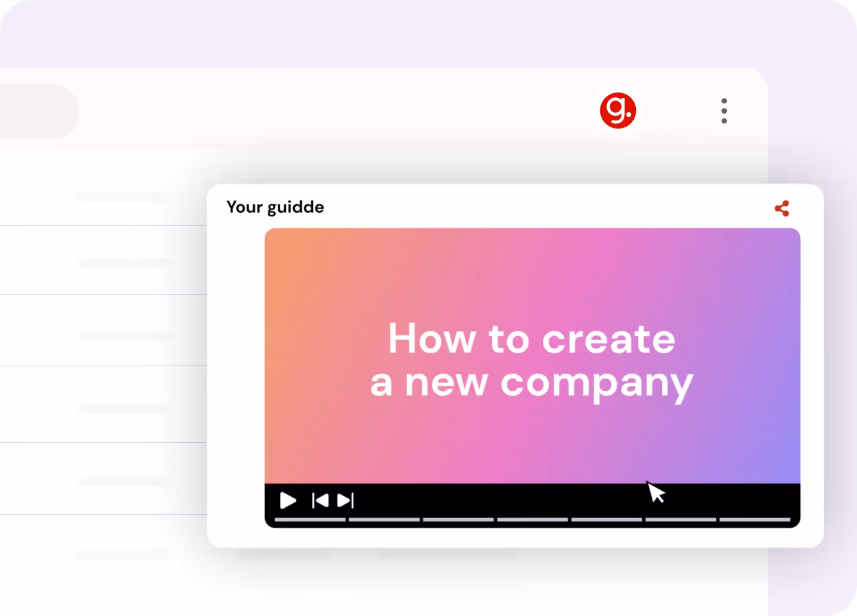857x616 pixels.
Task: Select the Your guidde panel title
Action: (275, 207)
